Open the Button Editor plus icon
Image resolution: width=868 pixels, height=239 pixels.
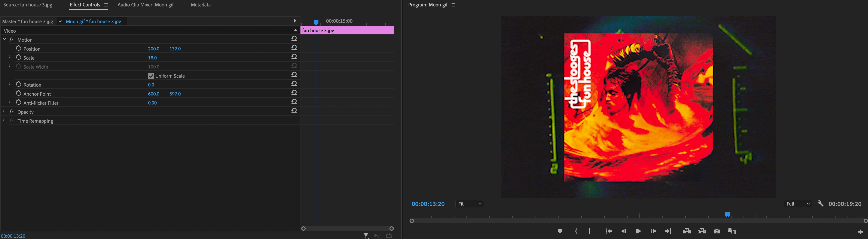point(860,232)
